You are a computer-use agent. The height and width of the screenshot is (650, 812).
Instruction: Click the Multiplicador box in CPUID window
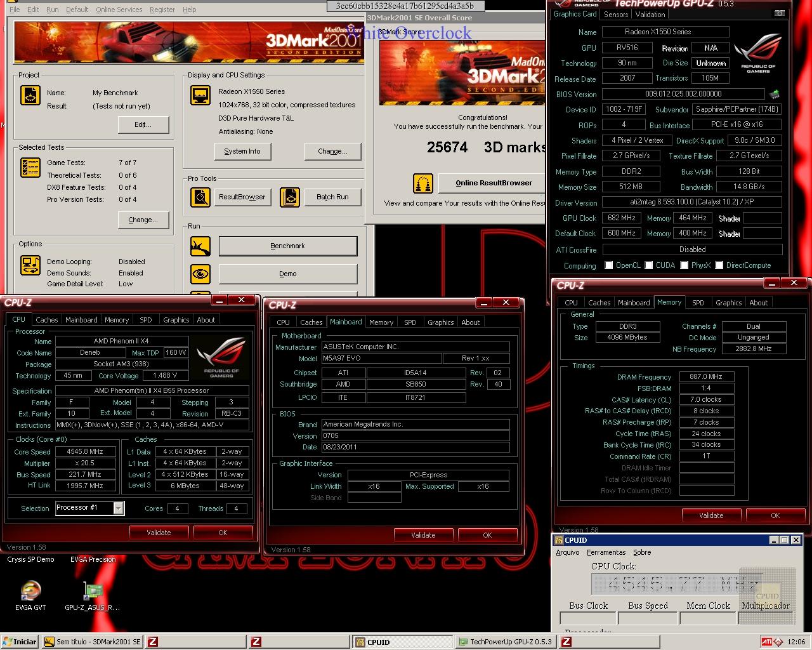(x=765, y=618)
